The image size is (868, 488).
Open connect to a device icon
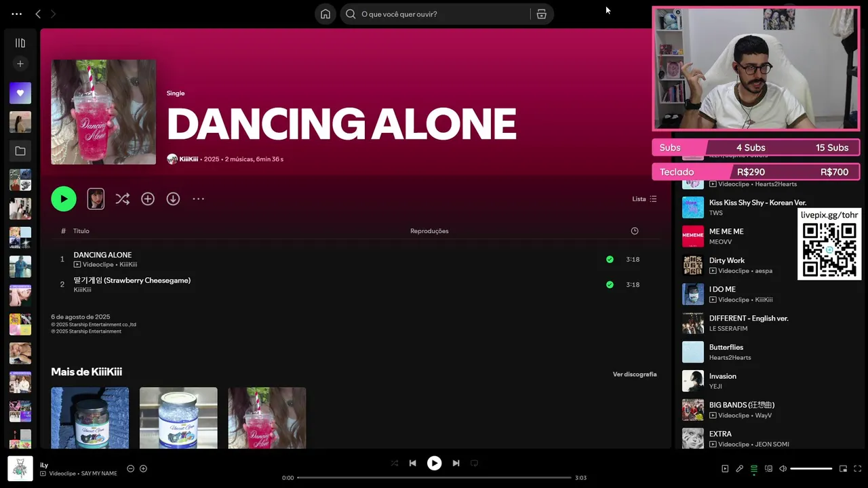(x=768, y=468)
